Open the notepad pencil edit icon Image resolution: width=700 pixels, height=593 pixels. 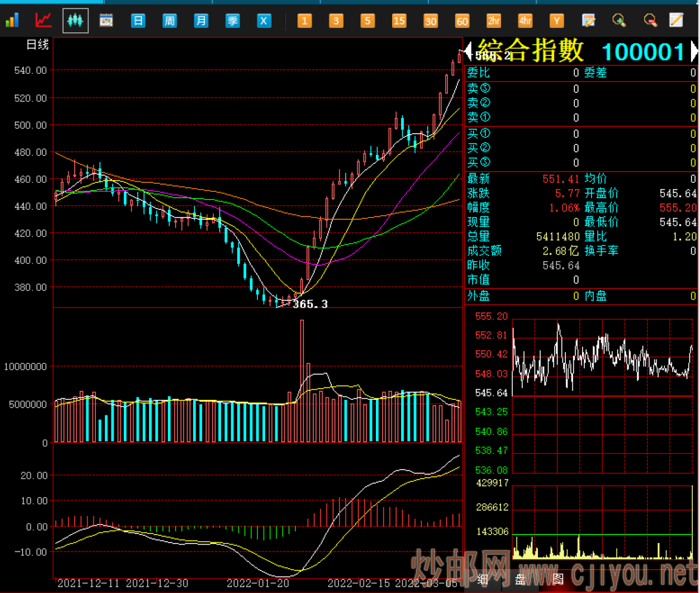point(677,21)
